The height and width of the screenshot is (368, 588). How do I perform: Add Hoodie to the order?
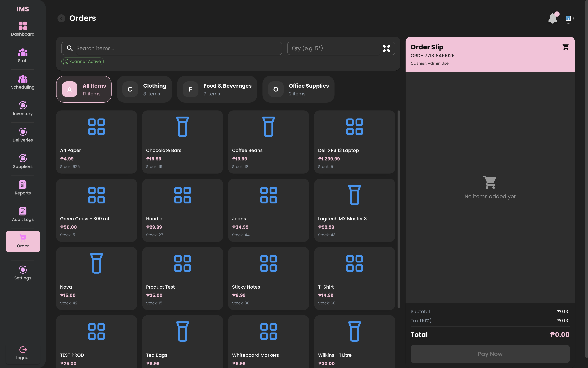[x=182, y=210]
